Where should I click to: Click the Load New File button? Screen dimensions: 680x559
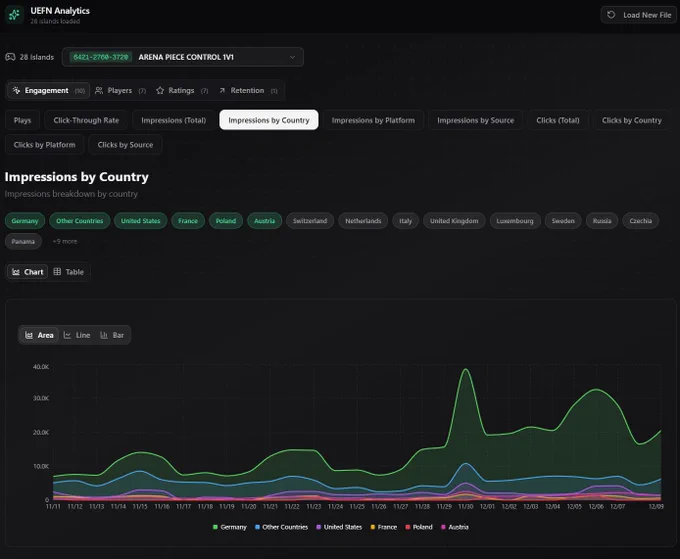pos(638,15)
